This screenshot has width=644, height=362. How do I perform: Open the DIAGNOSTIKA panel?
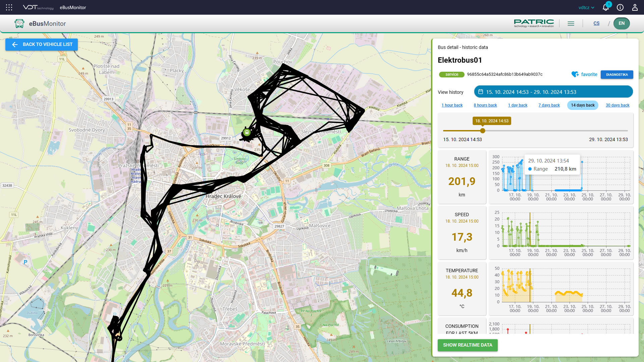pos(617,74)
